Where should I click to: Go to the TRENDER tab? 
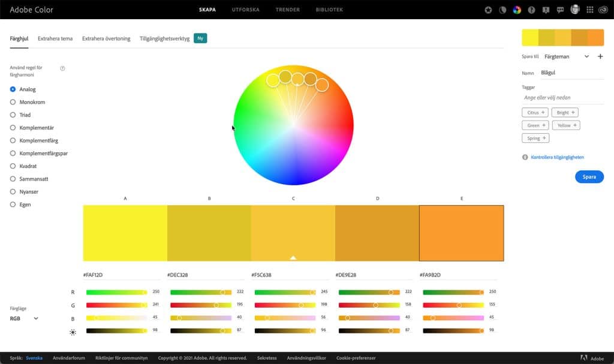pos(287,10)
